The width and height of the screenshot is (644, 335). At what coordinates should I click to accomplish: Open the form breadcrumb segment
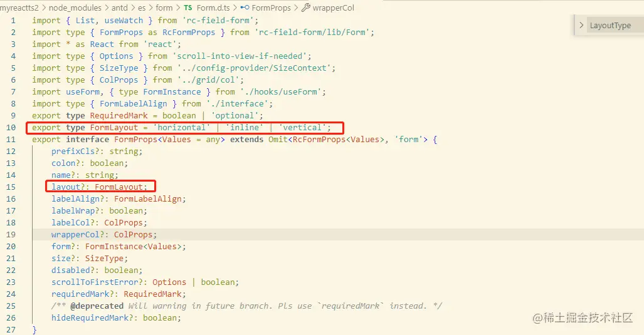[x=164, y=8]
